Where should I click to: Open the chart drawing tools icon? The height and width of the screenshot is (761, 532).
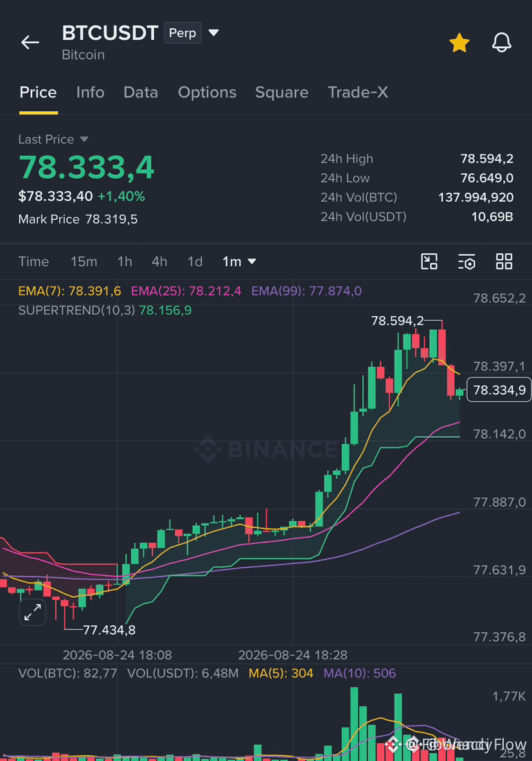click(x=429, y=262)
